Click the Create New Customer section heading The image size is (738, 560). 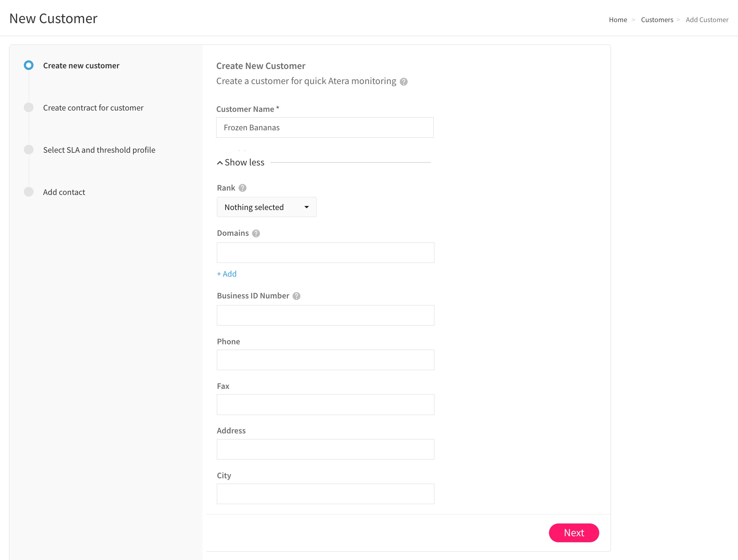[261, 66]
